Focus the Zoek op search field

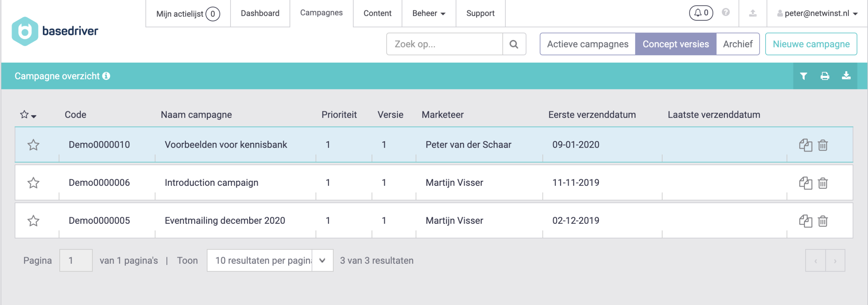click(445, 44)
